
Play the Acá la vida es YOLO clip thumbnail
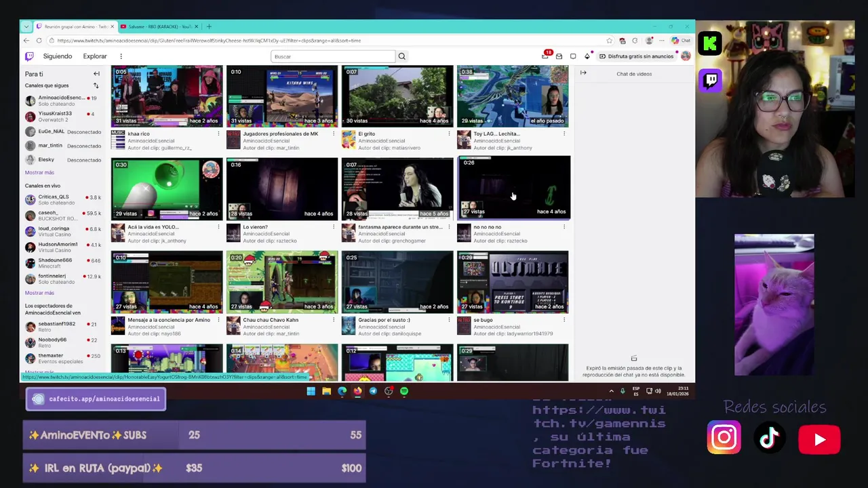click(x=167, y=189)
